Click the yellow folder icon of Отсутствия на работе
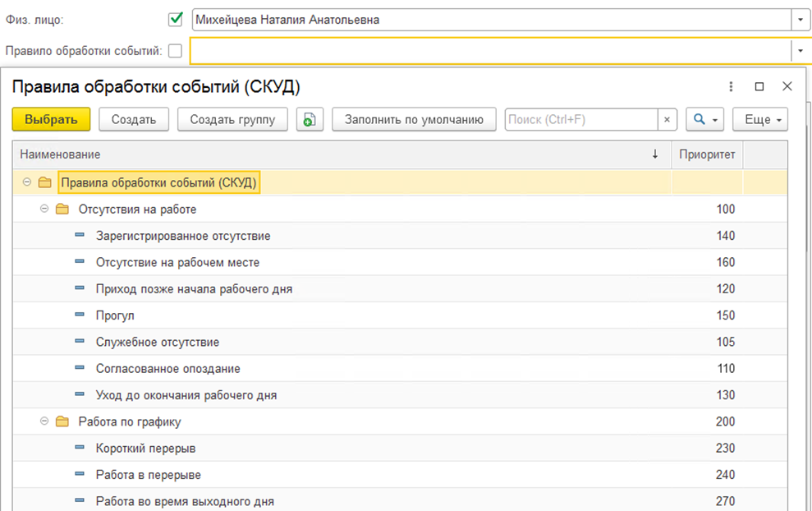Screen dimensions: 812x511 pos(62,209)
